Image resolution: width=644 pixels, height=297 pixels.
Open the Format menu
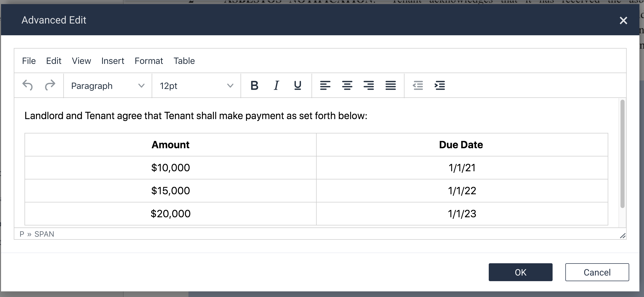tap(149, 61)
